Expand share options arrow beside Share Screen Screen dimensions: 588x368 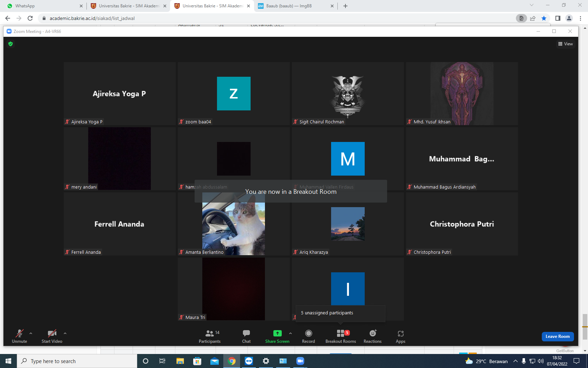click(290, 333)
